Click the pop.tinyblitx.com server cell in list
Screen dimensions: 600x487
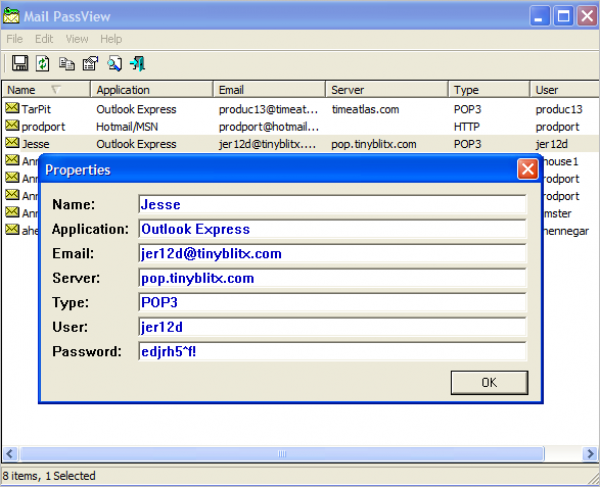(x=374, y=144)
